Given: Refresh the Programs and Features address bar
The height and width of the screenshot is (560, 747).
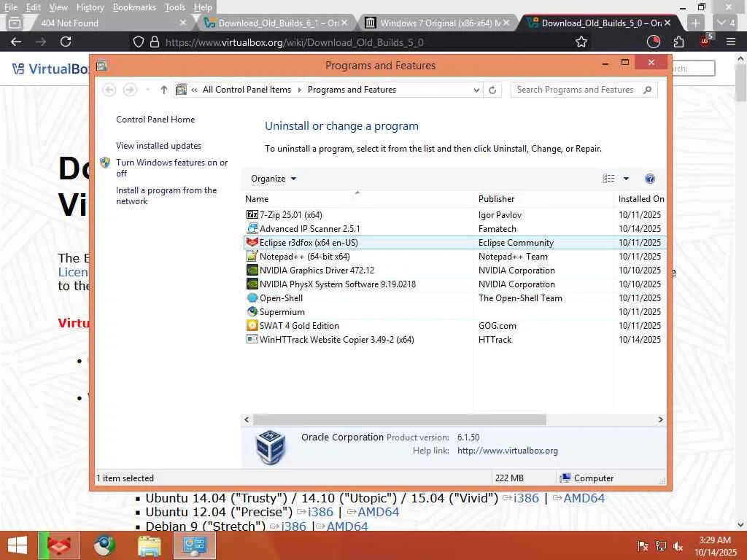Looking at the screenshot, I should click(x=492, y=90).
